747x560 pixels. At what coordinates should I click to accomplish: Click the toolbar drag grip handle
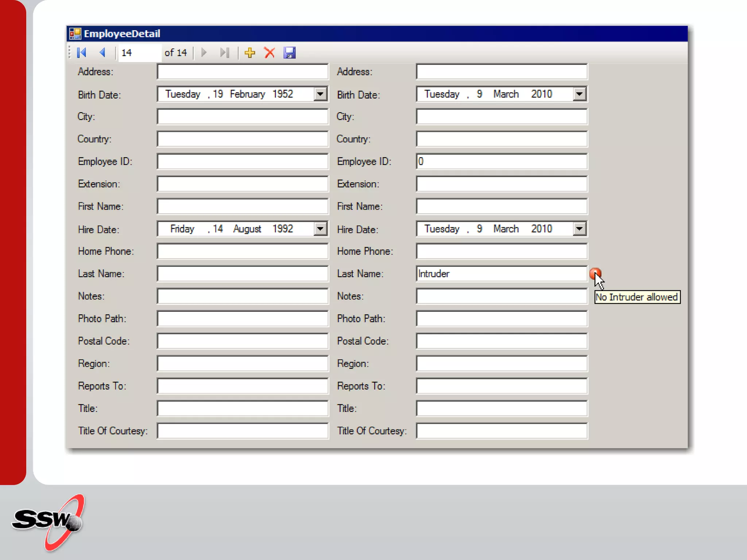(x=69, y=52)
